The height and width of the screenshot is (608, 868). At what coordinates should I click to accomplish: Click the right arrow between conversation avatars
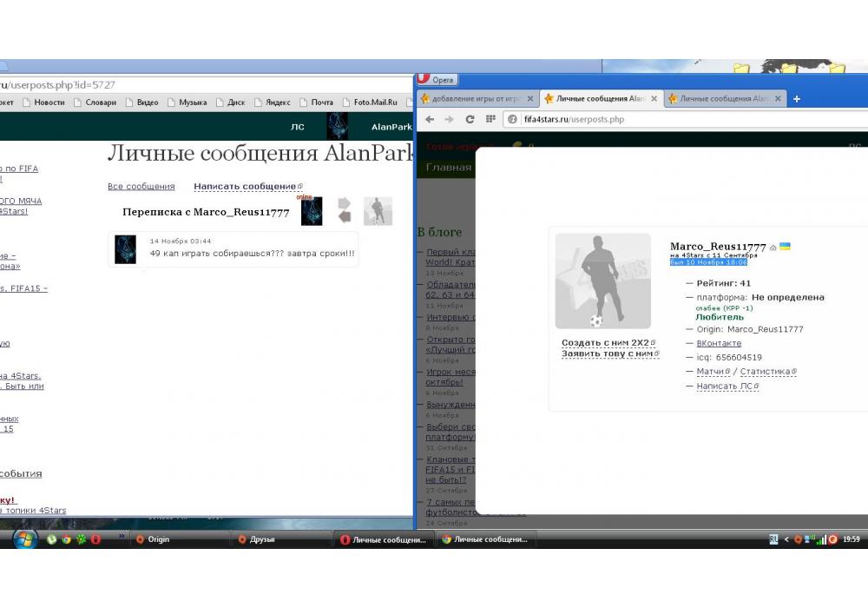345,203
